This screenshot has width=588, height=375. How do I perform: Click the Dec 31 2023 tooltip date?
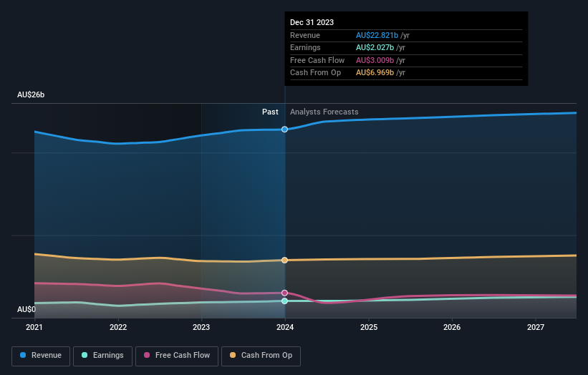point(312,22)
